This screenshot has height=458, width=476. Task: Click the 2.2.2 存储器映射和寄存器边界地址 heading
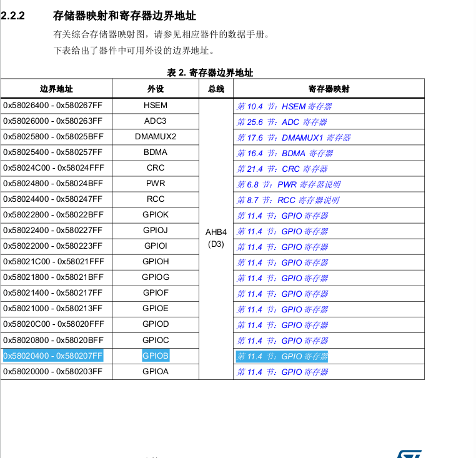tap(98, 16)
